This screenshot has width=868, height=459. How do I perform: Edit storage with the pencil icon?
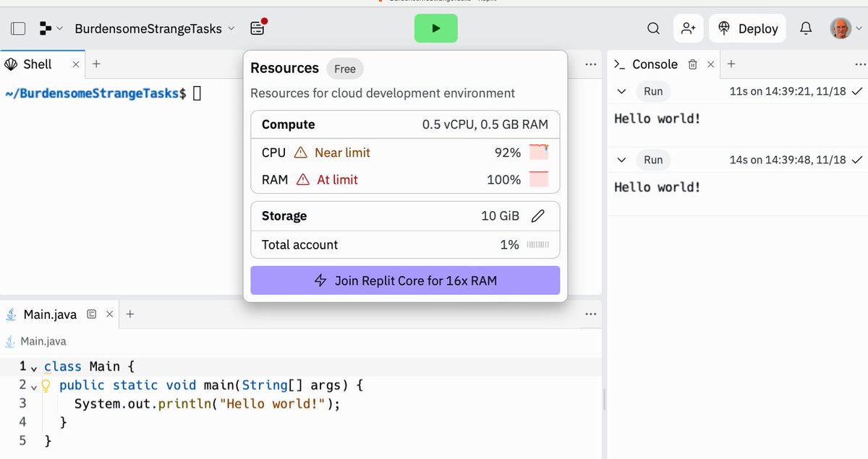pyautogui.click(x=537, y=215)
